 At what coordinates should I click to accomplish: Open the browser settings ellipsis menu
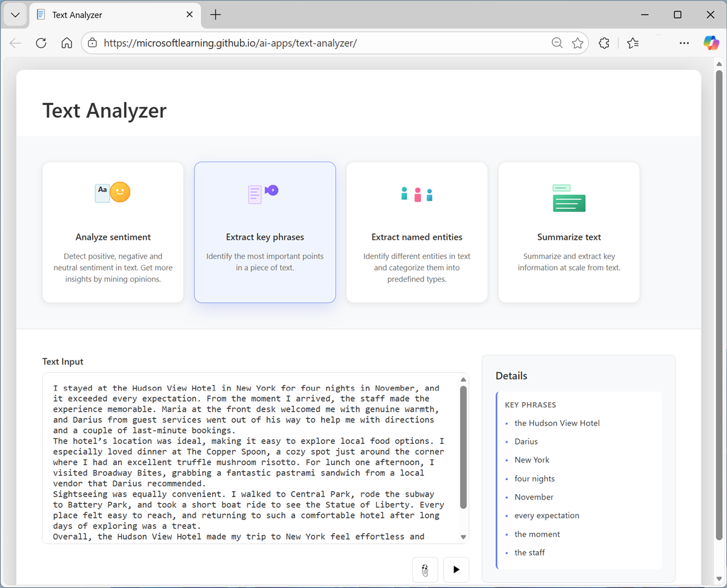(684, 42)
